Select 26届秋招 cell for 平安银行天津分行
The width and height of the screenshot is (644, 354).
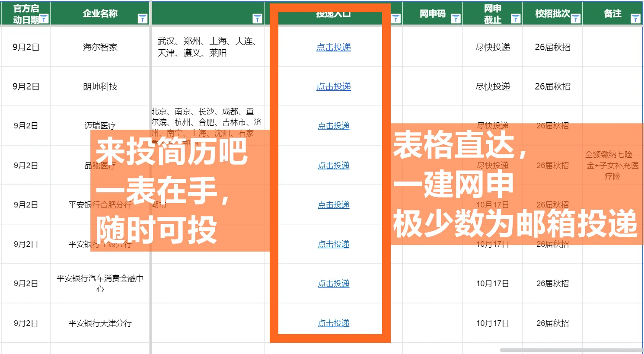pos(553,323)
